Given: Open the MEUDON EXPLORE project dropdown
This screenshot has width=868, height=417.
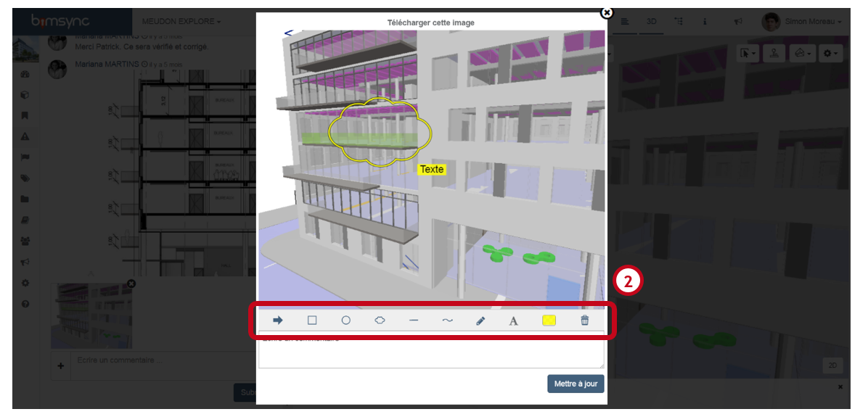Looking at the screenshot, I should coord(181,22).
